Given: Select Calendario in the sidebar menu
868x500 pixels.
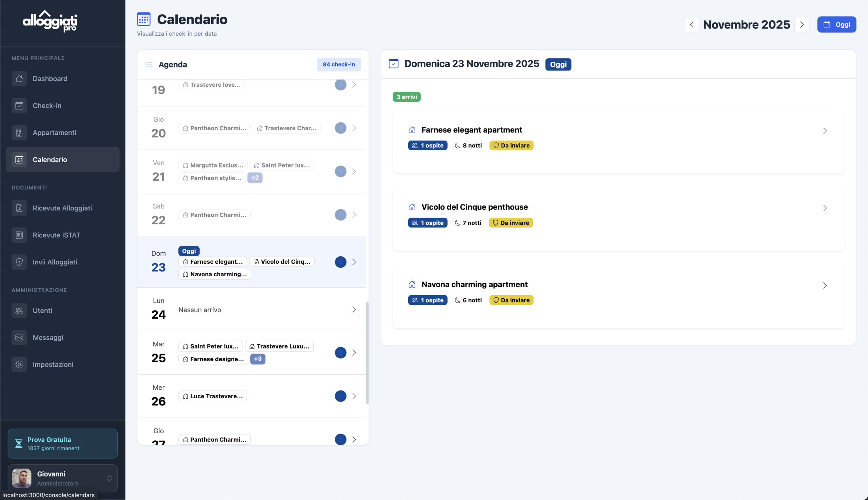Looking at the screenshot, I should coord(50,160).
